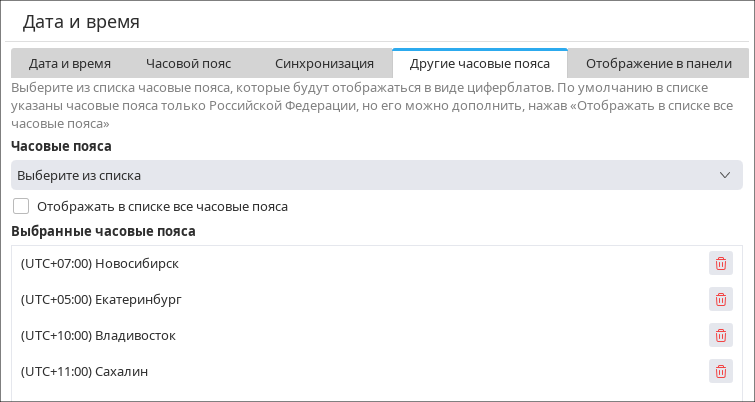The width and height of the screenshot is (755, 402).
Task: Switch to the "Дата и время" tab
Action: pos(70,63)
